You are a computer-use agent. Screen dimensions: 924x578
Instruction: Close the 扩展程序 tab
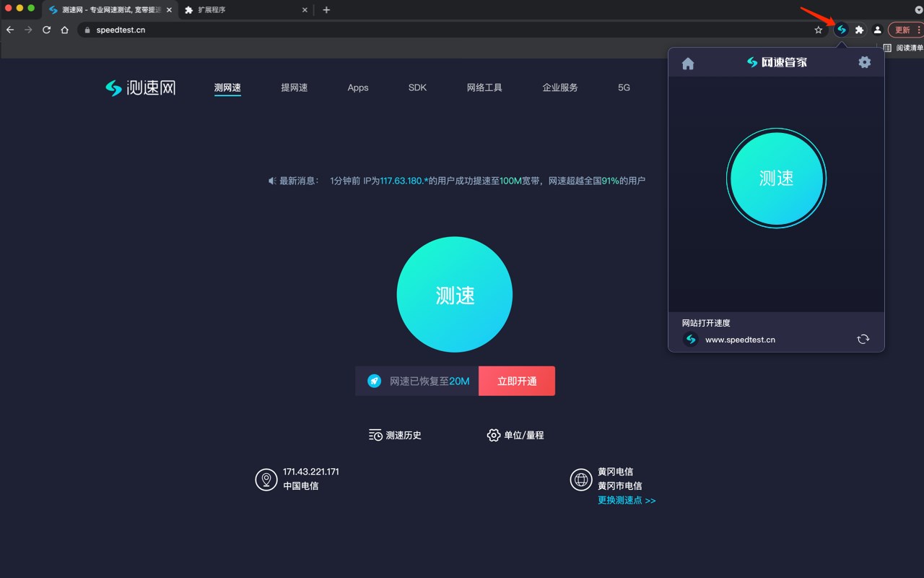point(305,10)
